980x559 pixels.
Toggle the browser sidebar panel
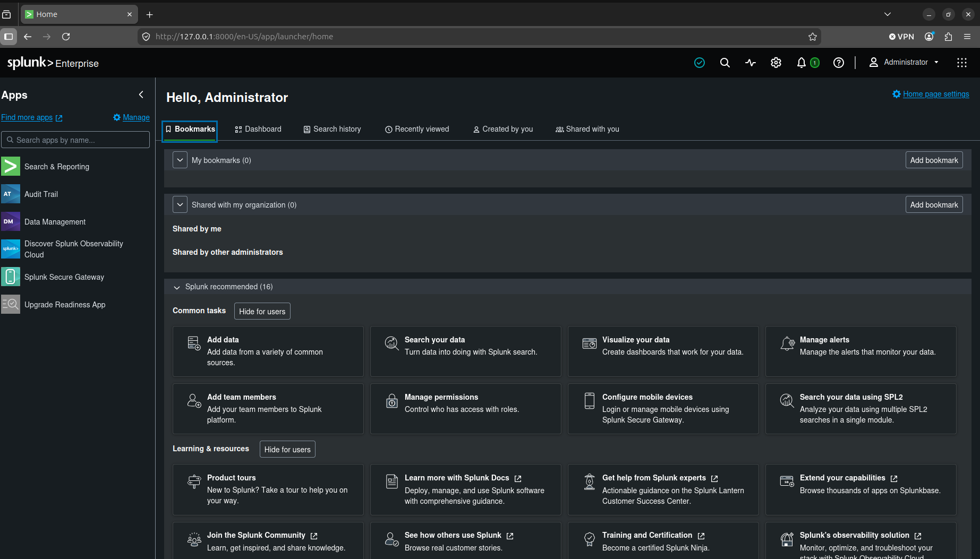[x=8, y=37]
